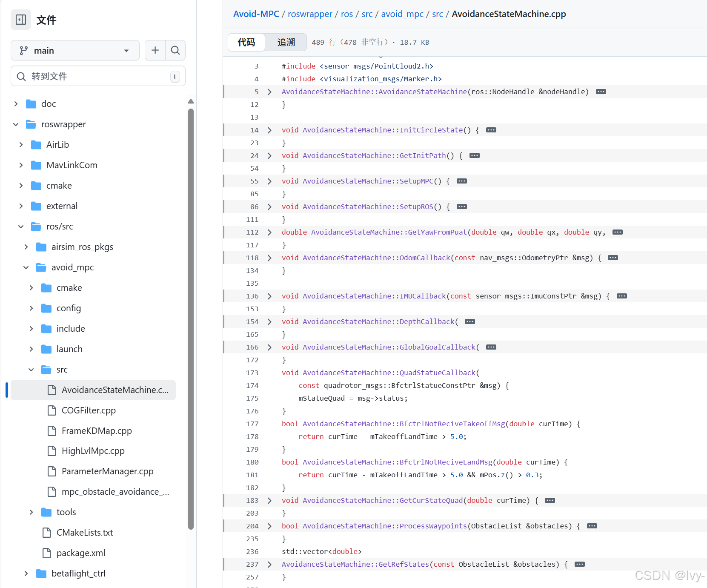Expand DepthCallback fold arrow at line 154

[269, 322]
